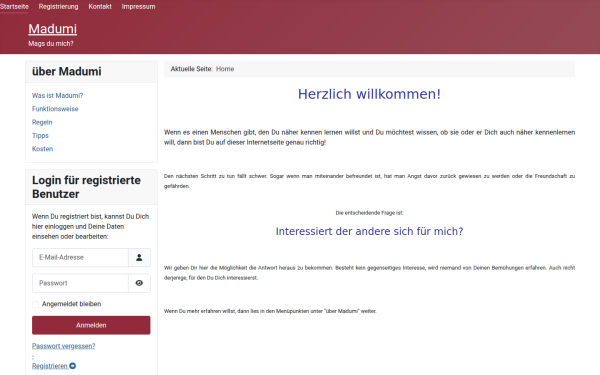Click the Mags du mich? tagline
Screen dimensions: 600x375
tap(51, 44)
